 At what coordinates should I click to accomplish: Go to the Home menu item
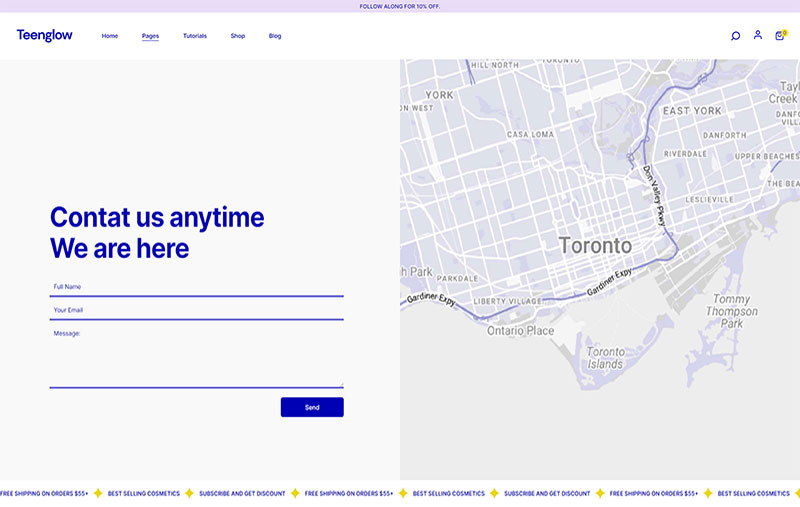110,36
